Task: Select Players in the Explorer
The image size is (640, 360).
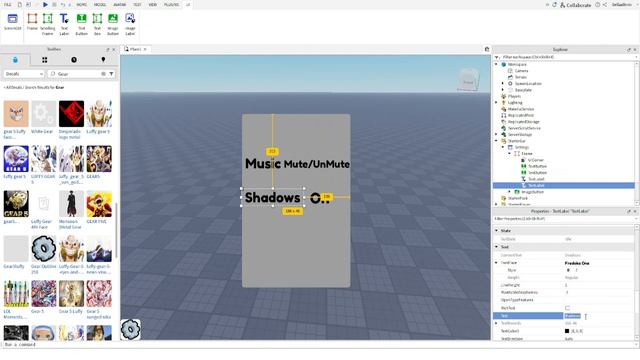Action: pos(514,96)
